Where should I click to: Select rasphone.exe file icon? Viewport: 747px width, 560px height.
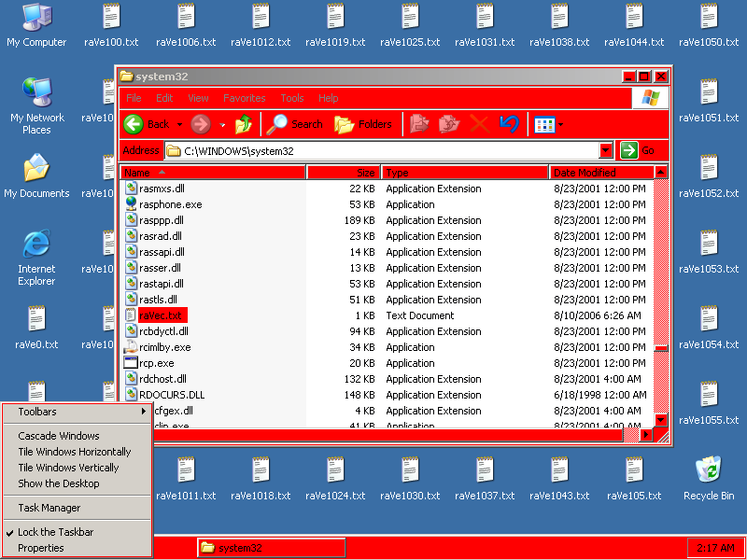click(x=131, y=204)
